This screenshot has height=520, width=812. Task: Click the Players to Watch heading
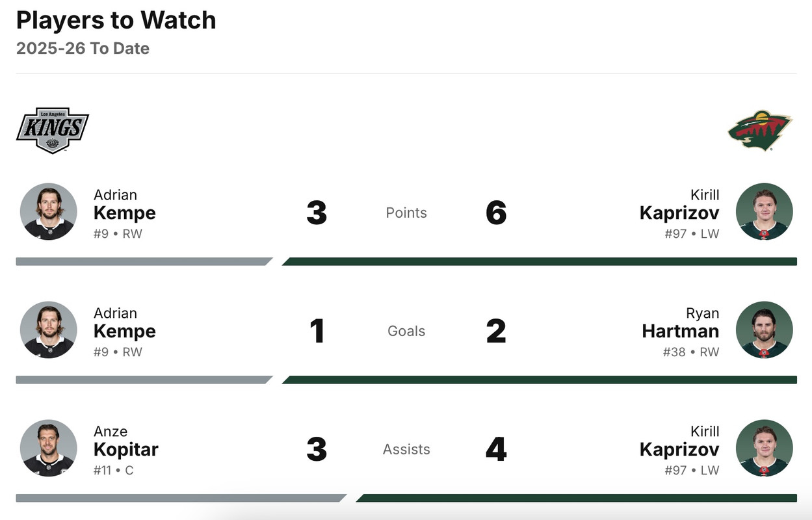[116, 20]
